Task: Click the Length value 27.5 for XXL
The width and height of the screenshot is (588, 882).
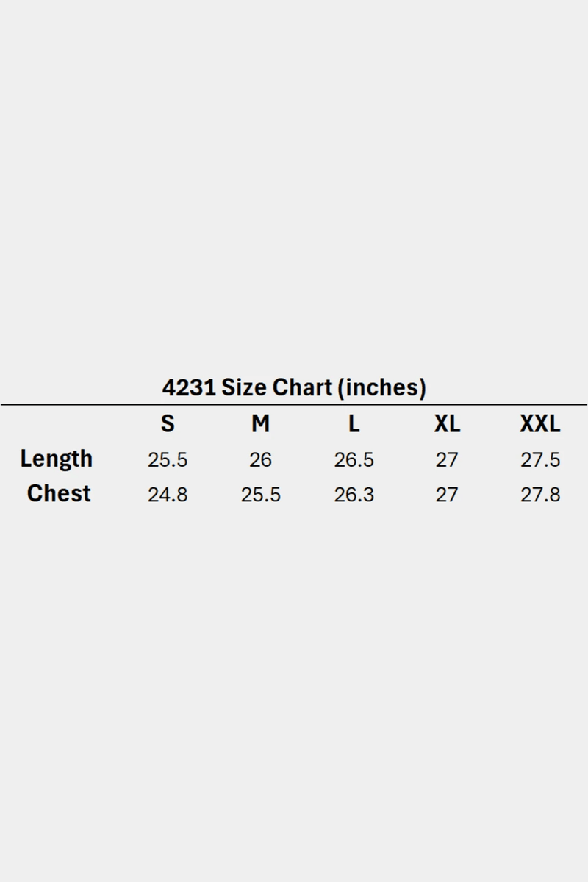Action: pyautogui.click(x=540, y=460)
